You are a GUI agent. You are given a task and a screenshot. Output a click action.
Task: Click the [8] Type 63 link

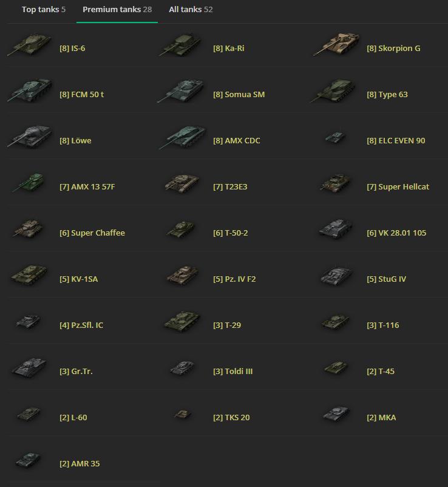point(387,94)
